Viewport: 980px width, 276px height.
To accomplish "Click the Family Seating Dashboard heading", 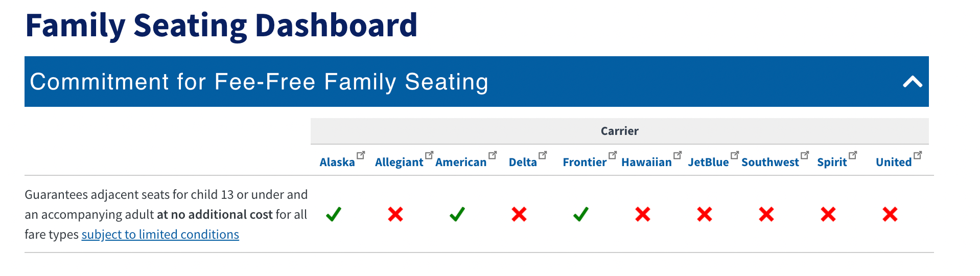I will (x=221, y=25).
